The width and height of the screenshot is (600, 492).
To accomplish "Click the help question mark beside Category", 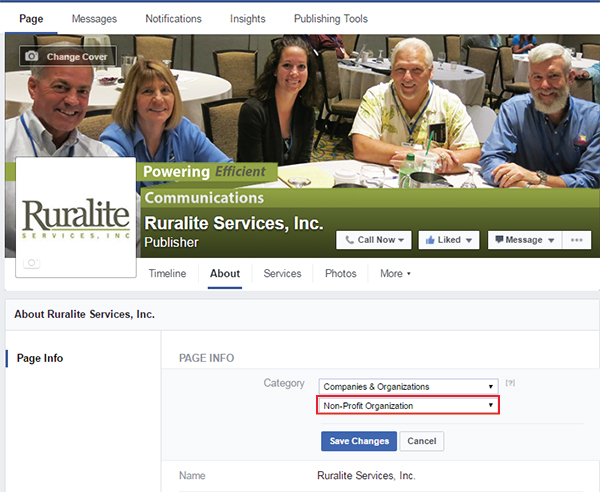I will tap(510, 384).
